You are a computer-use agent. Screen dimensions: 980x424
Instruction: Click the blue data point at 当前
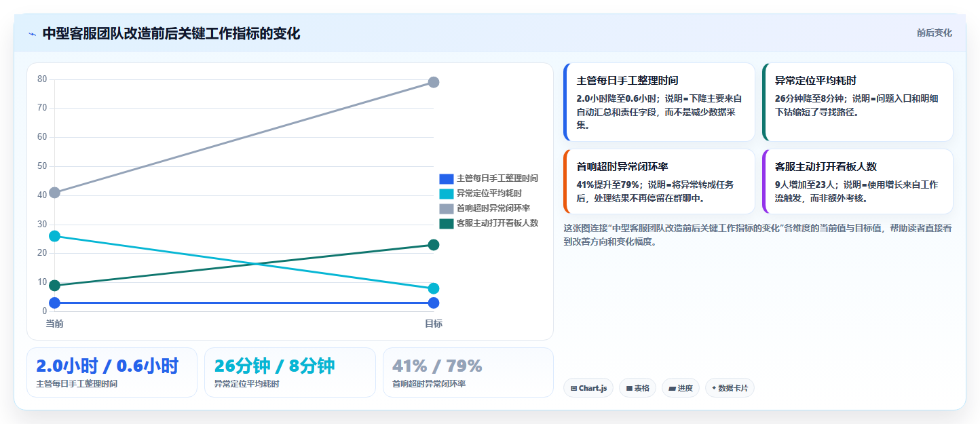54,303
